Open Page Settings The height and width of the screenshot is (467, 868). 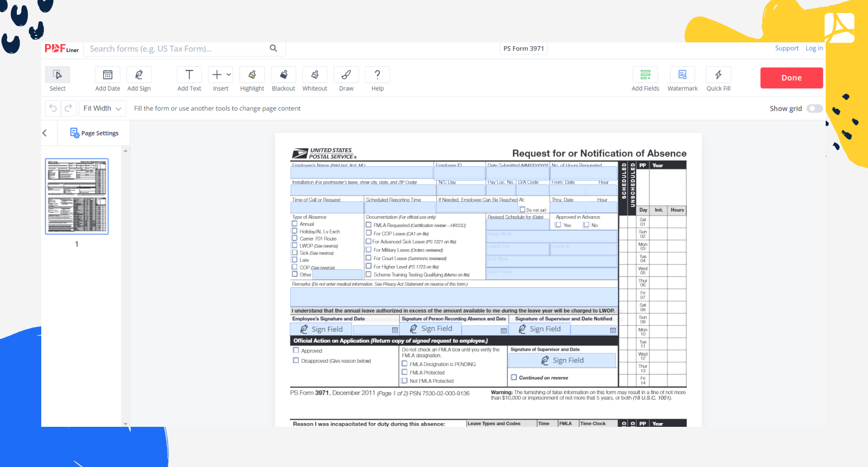(x=94, y=133)
